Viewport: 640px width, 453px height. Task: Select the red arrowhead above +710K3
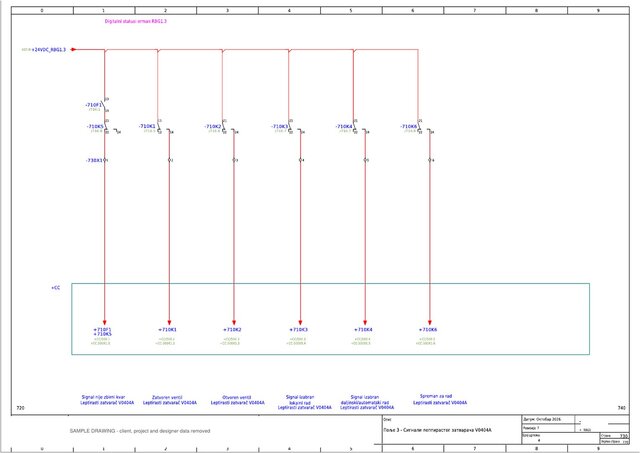click(x=300, y=322)
